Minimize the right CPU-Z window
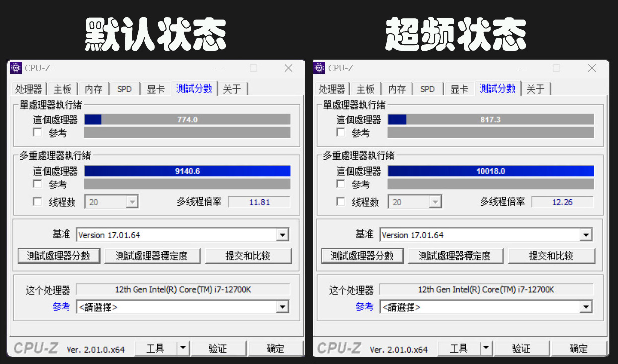Image resolution: width=618 pixels, height=364 pixels. coord(523,68)
